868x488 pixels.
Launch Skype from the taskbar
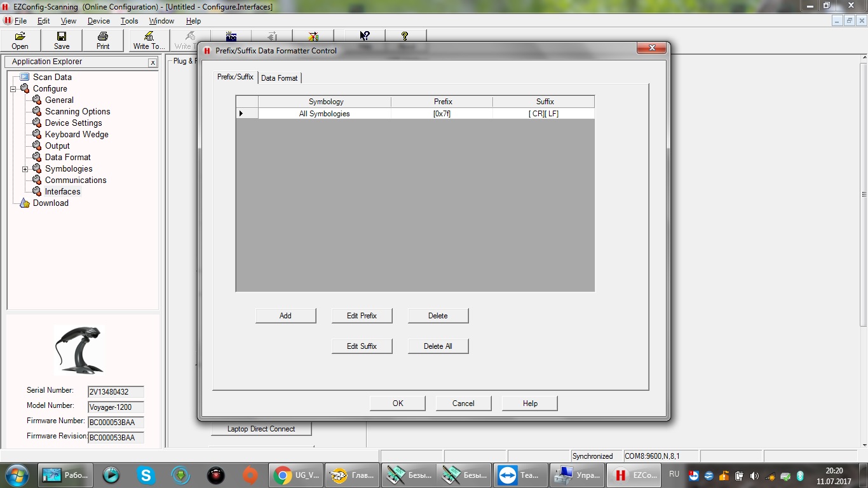click(x=146, y=475)
